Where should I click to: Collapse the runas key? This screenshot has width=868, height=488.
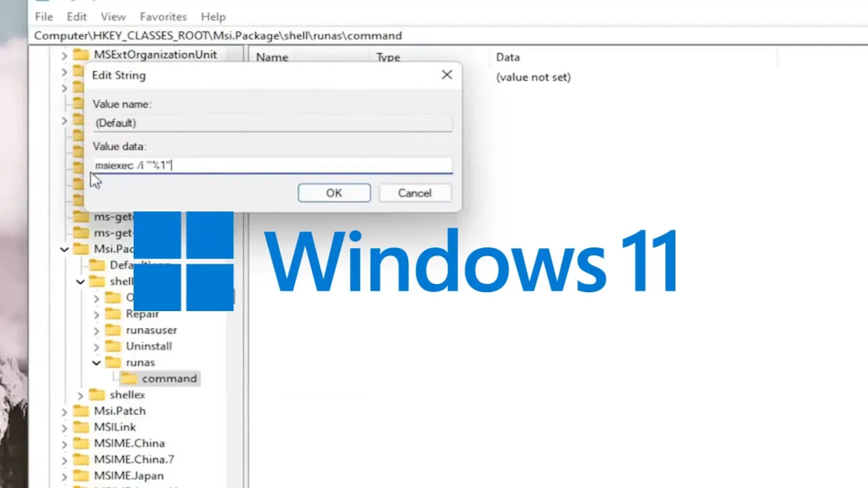pyautogui.click(x=96, y=363)
